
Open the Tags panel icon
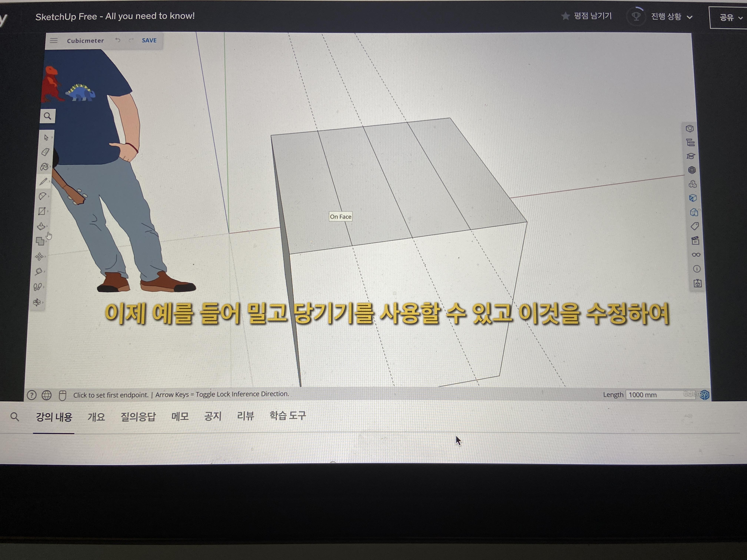tap(694, 226)
